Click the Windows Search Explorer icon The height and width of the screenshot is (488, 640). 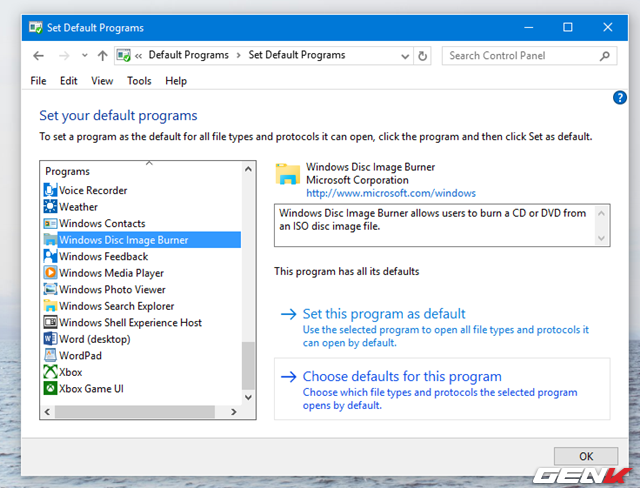[50, 306]
